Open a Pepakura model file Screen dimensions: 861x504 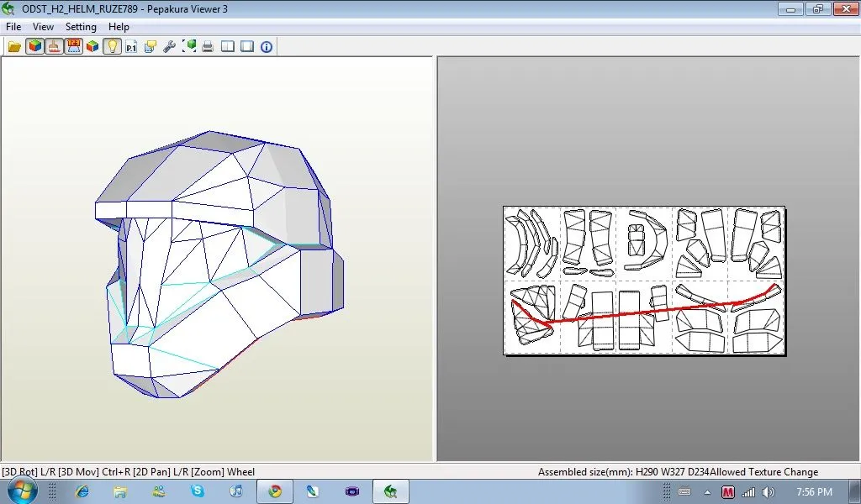pyautogui.click(x=14, y=46)
